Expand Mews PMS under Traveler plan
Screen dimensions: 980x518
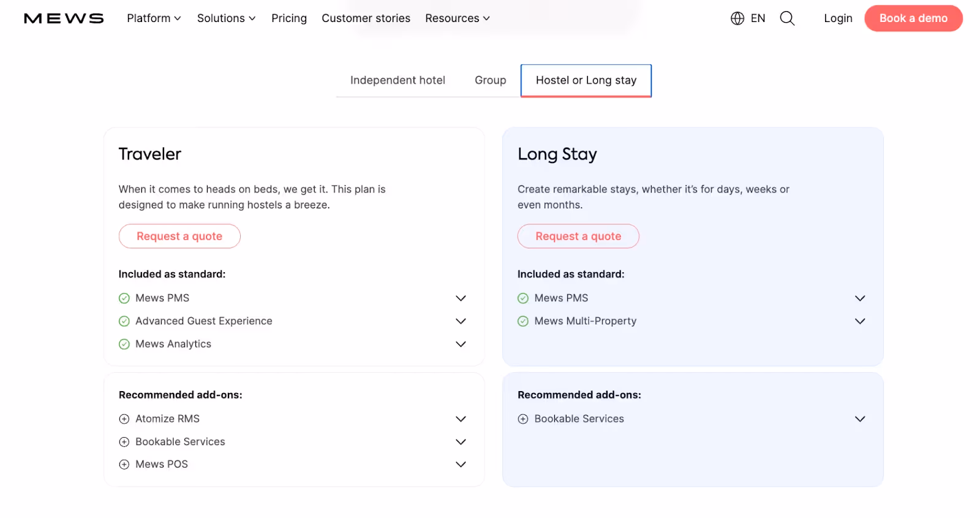pyautogui.click(x=461, y=299)
